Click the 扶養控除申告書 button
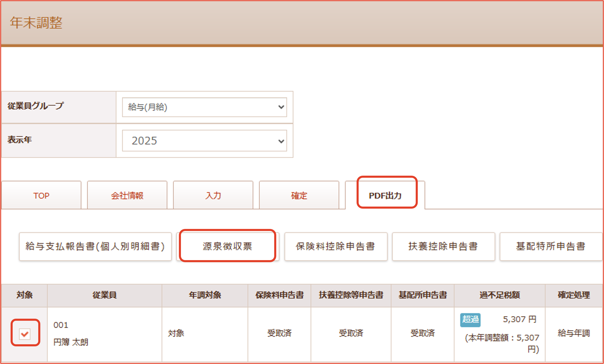604x364 pixels. tap(443, 246)
